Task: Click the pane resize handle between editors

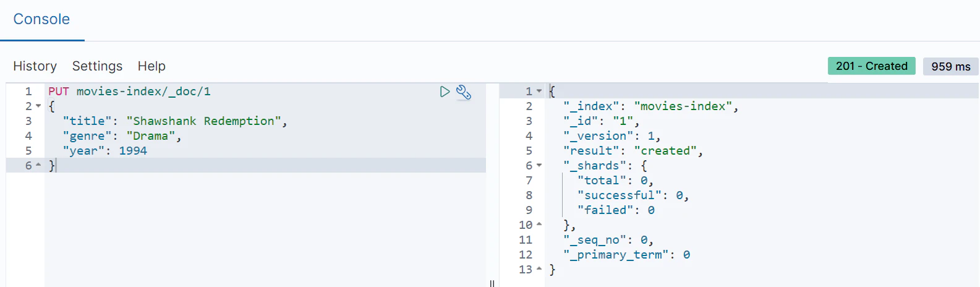Action: [492, 283]
